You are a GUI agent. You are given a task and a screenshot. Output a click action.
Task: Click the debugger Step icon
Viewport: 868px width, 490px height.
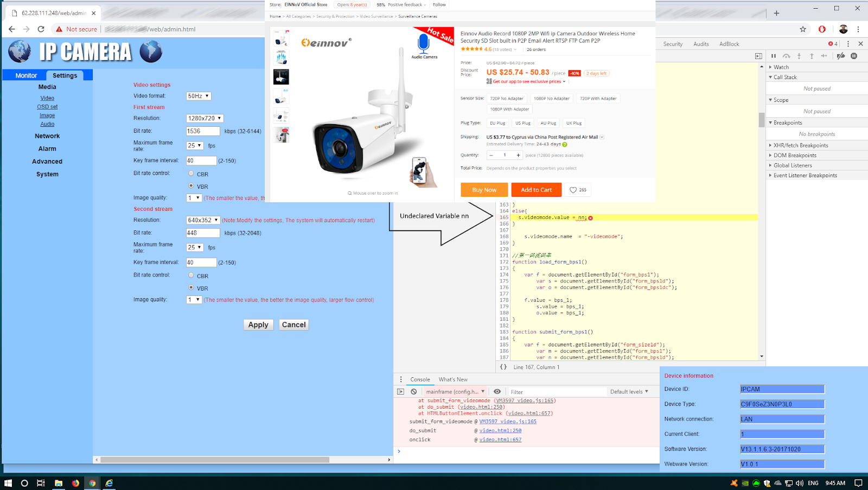824,56
